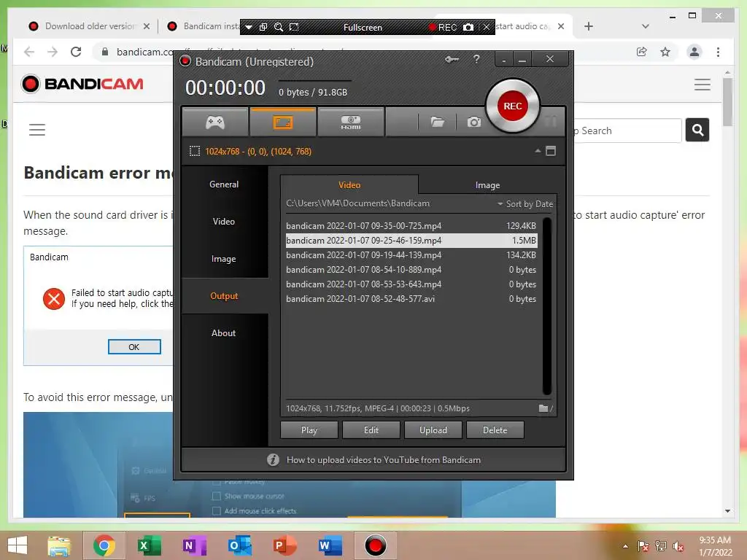This screenshot has height=560, width=747.
Task: Click the share icon in Chrome address bar
Action: point(642,52)
